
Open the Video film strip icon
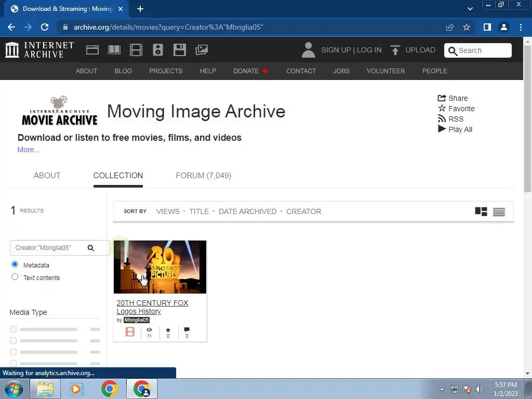136,50
